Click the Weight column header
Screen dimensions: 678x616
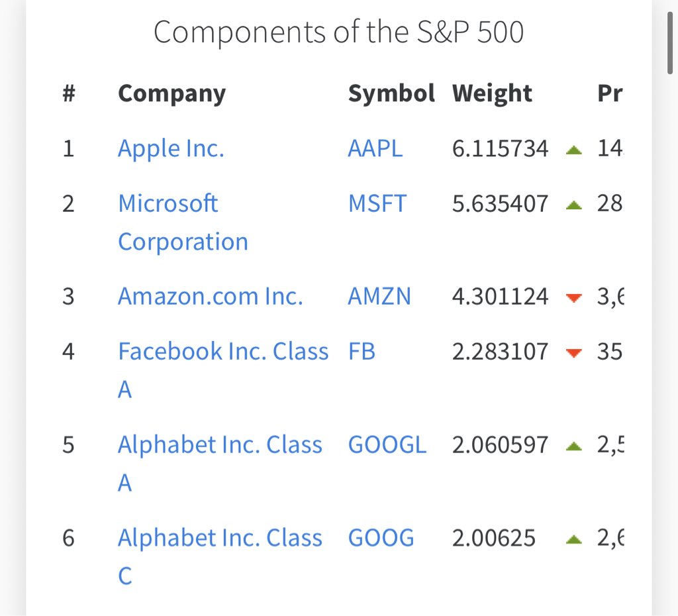point(492,94)
